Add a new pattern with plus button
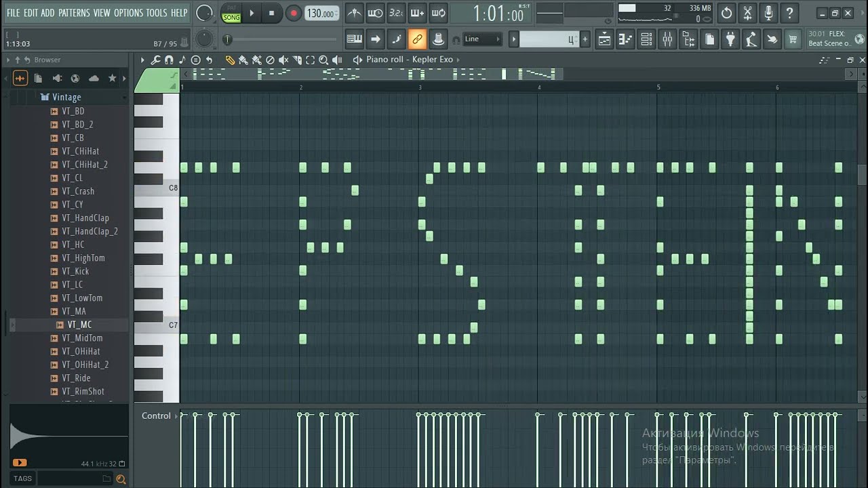Viewport: 868px width, 488px height. click(585, 39)
